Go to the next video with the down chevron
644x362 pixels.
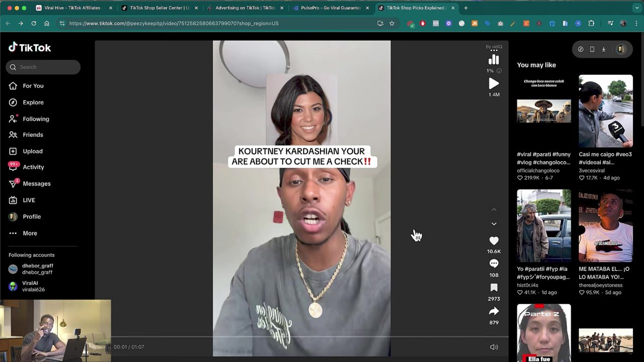point(494,224)
